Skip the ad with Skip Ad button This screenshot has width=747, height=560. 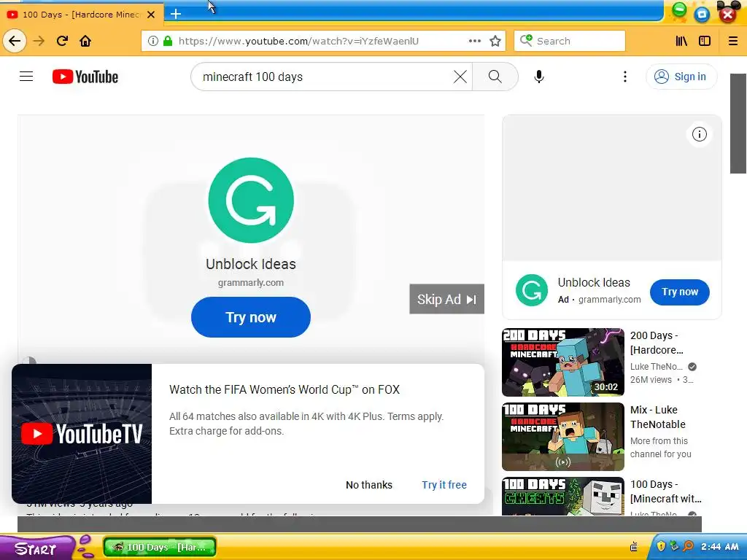click(x=446, y=299)
